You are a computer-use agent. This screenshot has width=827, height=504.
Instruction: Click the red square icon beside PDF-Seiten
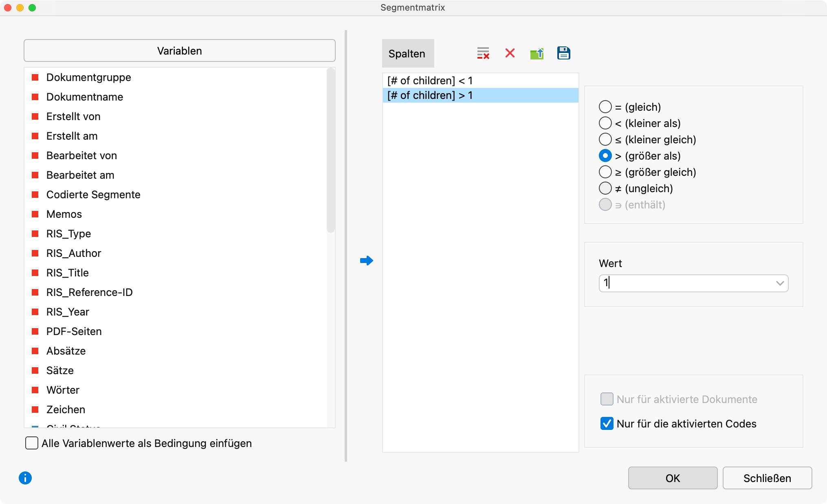coord(35,331)
